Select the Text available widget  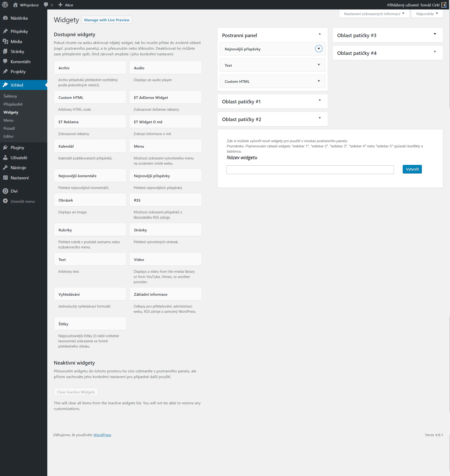90,259
